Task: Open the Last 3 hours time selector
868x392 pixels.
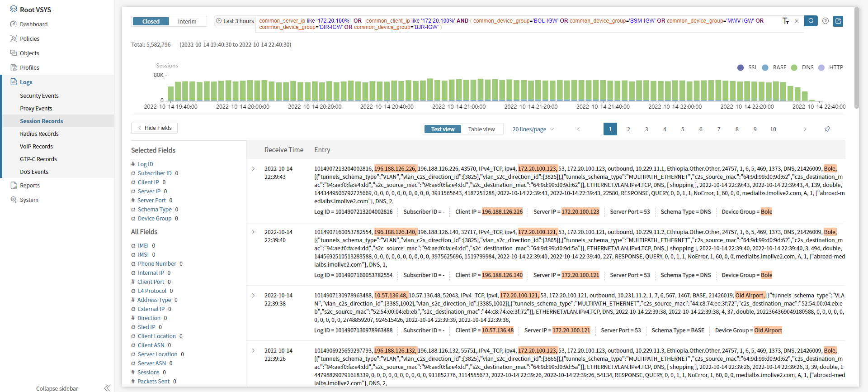Action: [235, 21]
